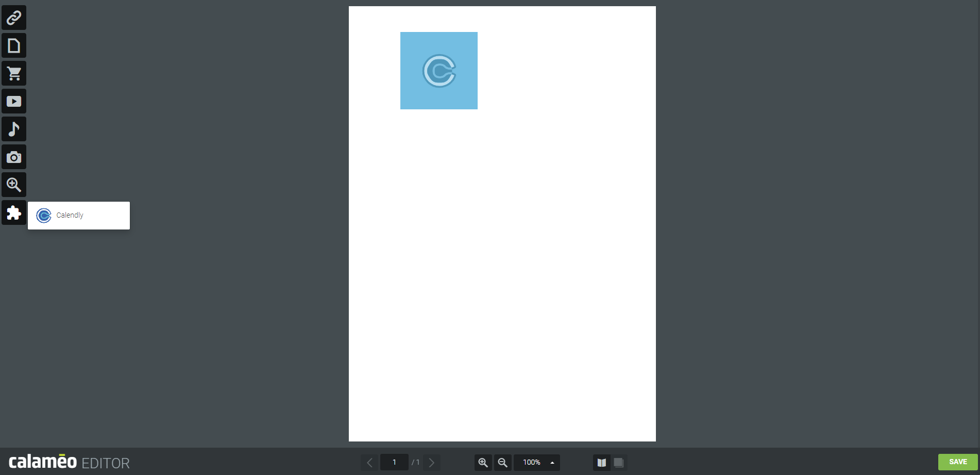Screen dimensions: 980x475
Task: Go to the next page arrow
Action: (x=432, y=463)
